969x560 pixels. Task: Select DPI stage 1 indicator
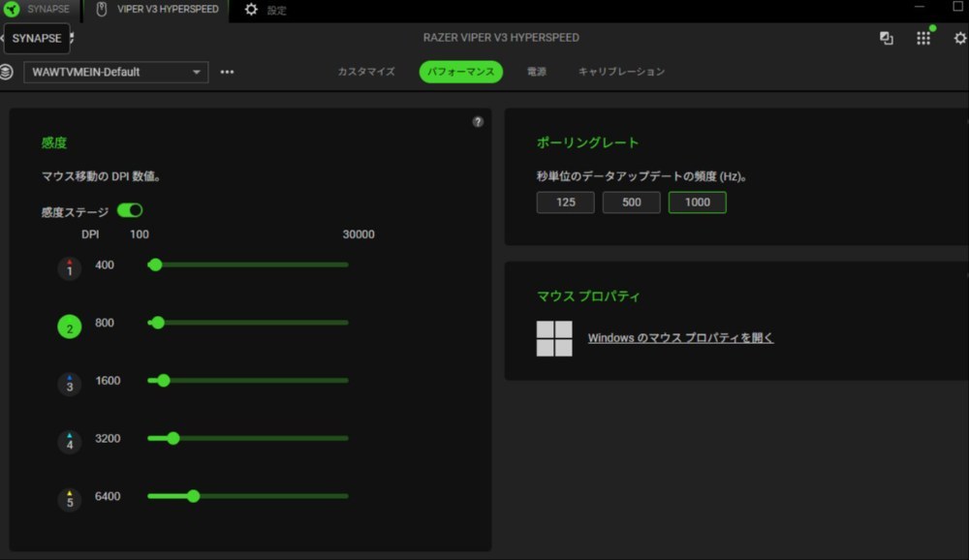[69, 268]
